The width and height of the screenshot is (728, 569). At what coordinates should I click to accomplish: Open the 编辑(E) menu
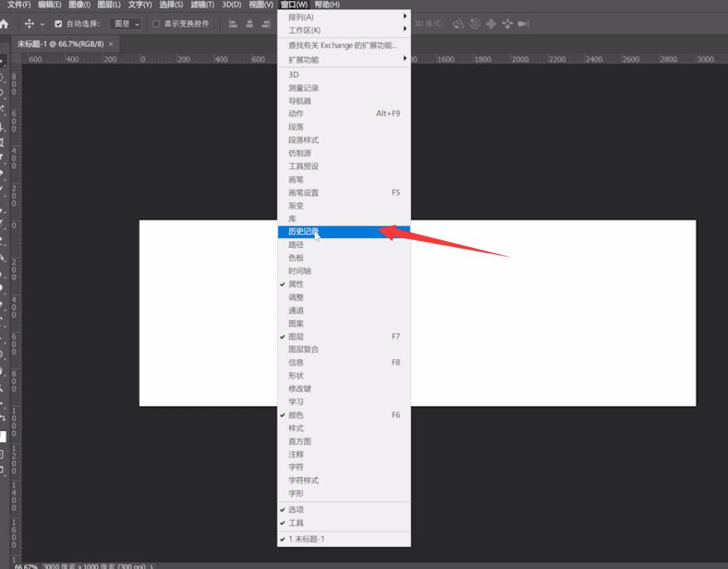[x=49, y=5]
